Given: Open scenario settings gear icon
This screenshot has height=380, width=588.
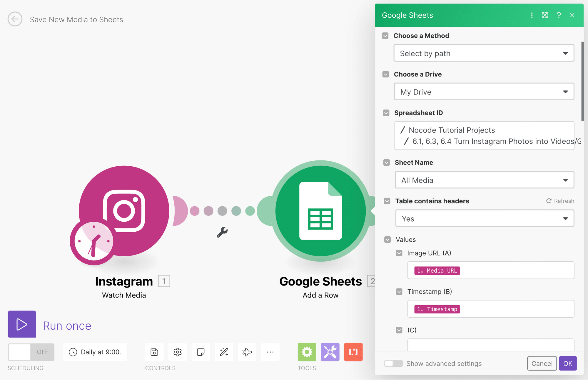Looking at the screenshot, I should pyautogui.click(x=178, y=352).
